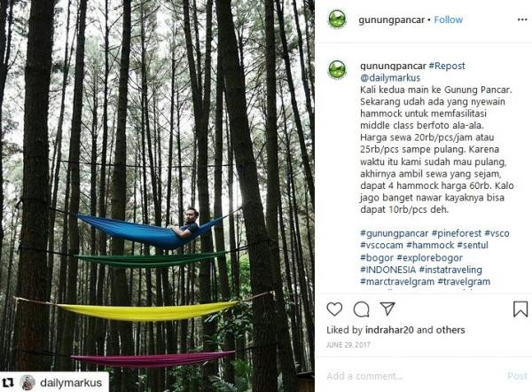
Task: Follow the gunungpancar account
Action: tap(448, 20)
